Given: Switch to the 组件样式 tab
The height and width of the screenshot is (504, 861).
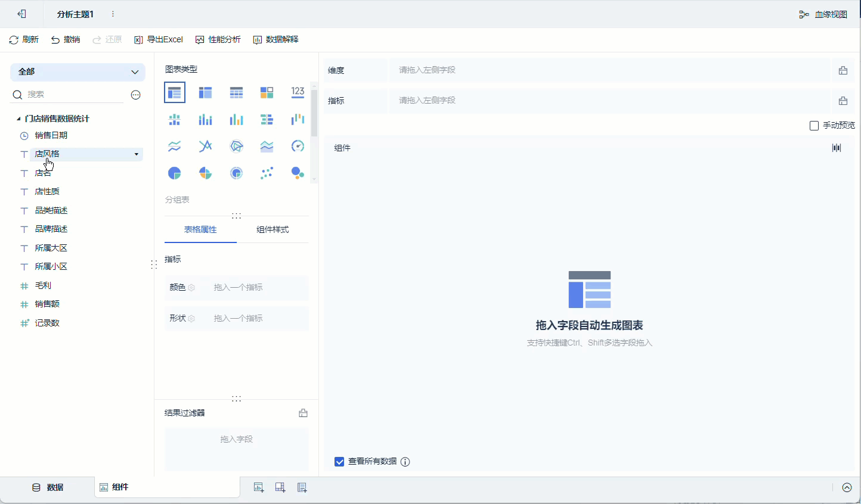Looking at the screenshot, I should click(272, 230).
